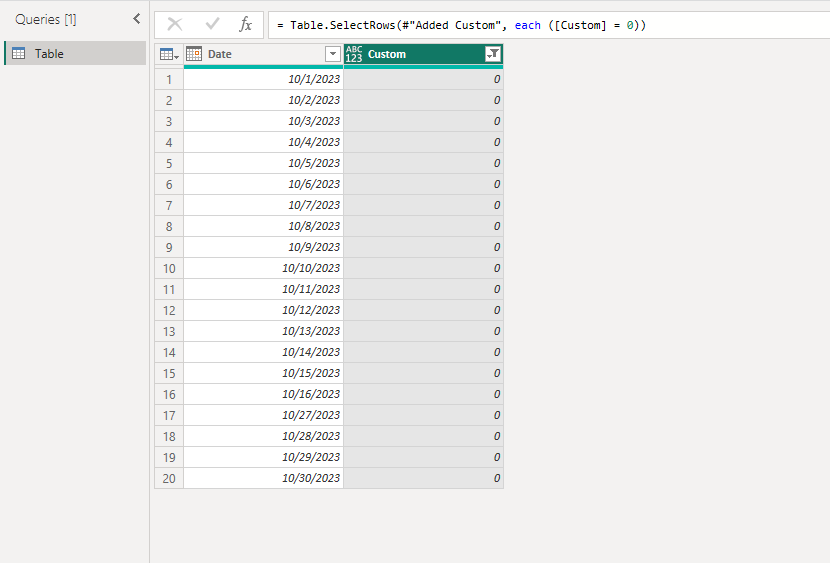
Task: Click the Date column data type icon
Action: tap(194, 54)
